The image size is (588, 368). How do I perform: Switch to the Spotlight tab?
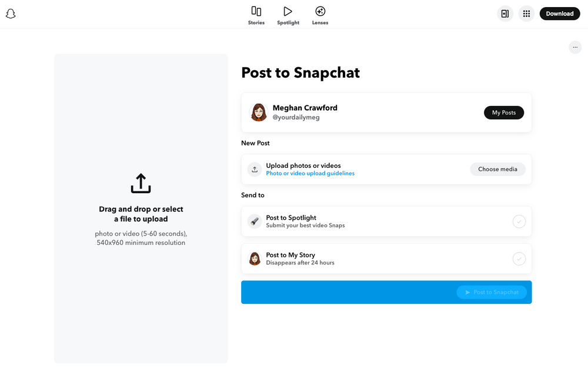[288, 15]
